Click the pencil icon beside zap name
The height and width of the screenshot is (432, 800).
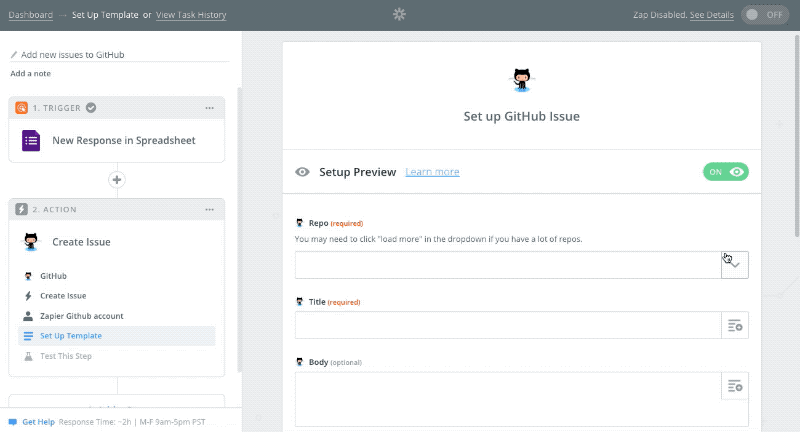(x=14, y=55)
